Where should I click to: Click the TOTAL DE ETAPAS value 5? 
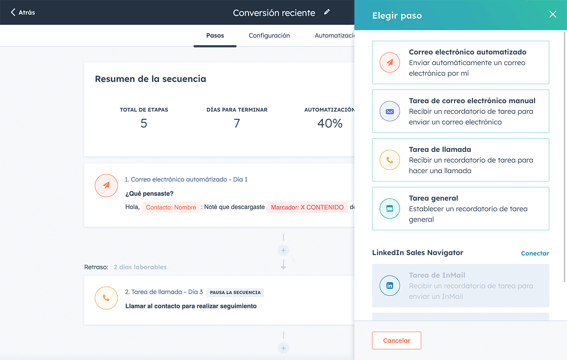point(144,124)
